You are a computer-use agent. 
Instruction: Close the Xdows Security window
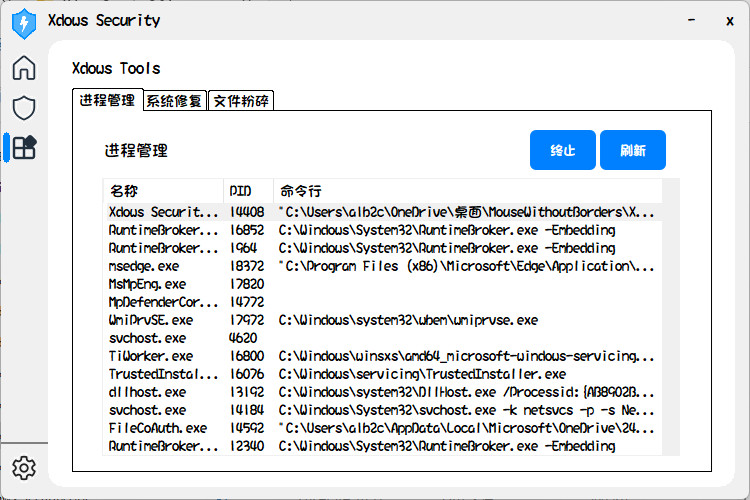(729, 21)
